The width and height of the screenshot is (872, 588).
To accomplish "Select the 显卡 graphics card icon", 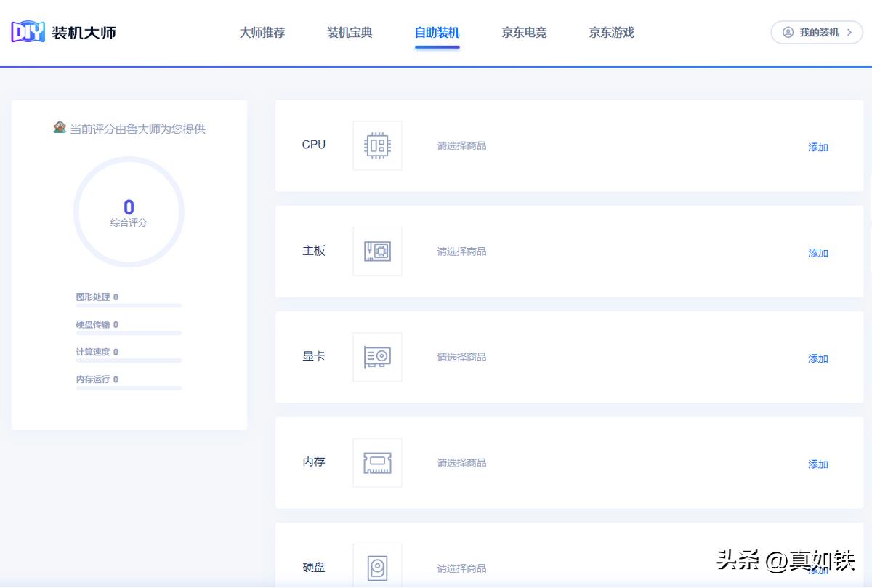I will [377, 357].
